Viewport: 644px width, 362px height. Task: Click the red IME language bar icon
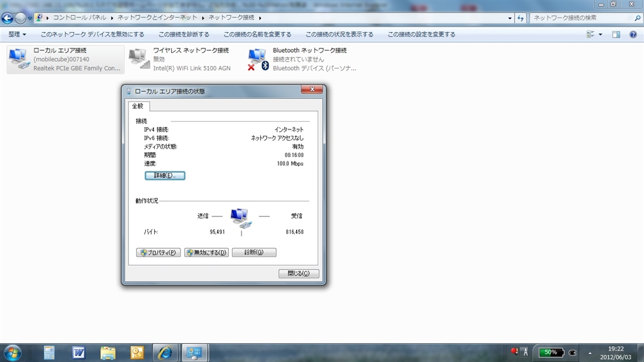[514, 351]
